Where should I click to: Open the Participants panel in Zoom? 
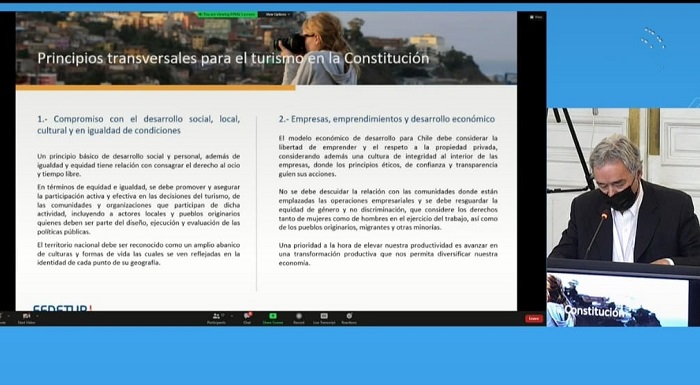[216, 318]
